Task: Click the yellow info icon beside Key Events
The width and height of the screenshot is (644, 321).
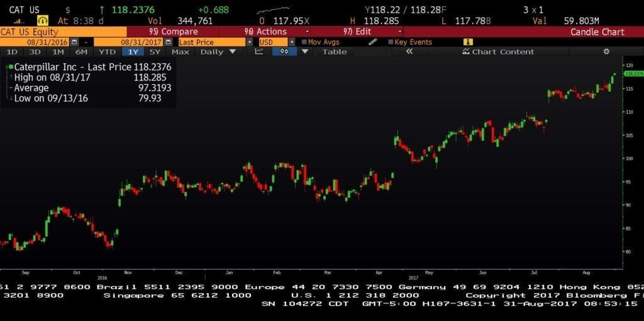Action: (x=468, y=42)
